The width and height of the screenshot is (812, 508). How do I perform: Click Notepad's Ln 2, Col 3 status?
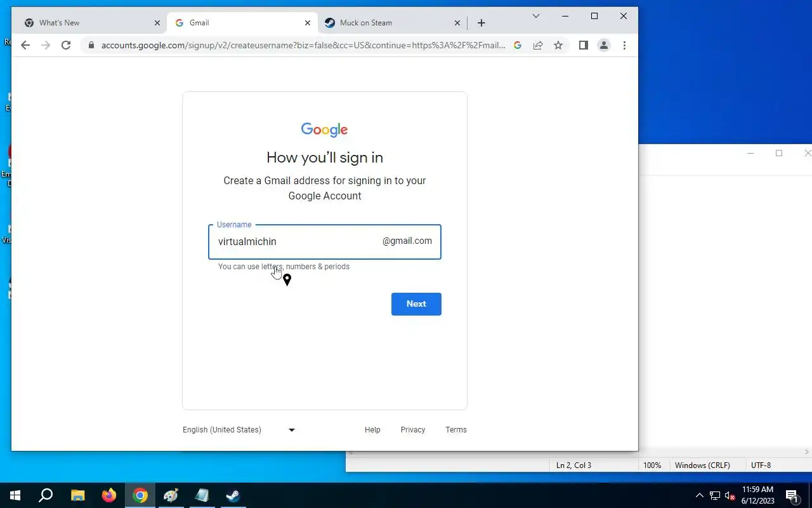pyautogui.click(x=573, y=465)
